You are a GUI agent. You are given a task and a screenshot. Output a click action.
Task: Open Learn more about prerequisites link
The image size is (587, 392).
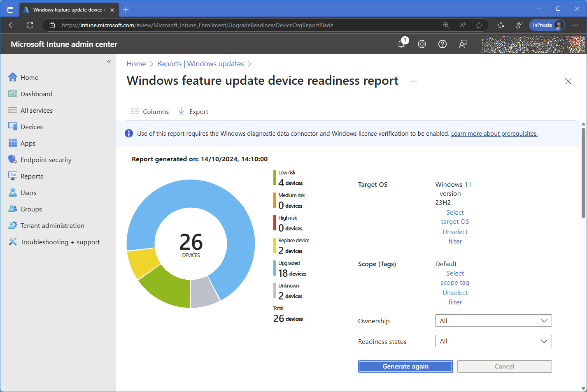[x=494, y=134]
